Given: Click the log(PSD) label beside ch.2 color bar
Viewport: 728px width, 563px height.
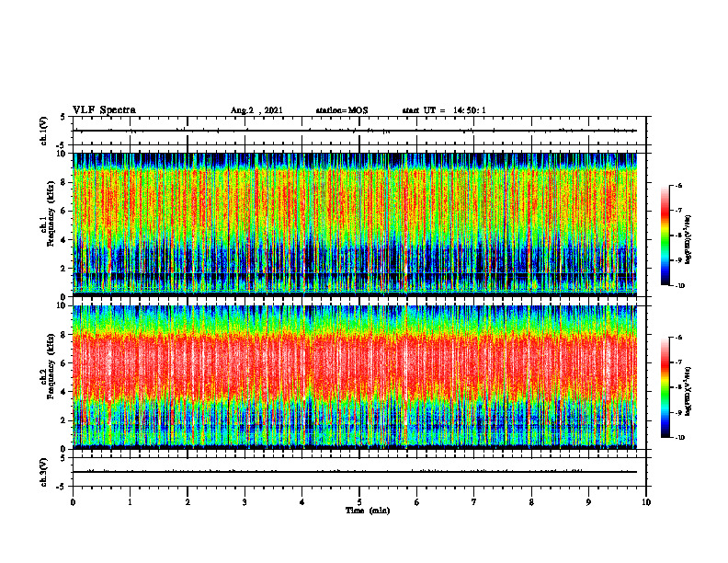Looking at the screenshot, I should pyautogui.click(x=688, y=391).
